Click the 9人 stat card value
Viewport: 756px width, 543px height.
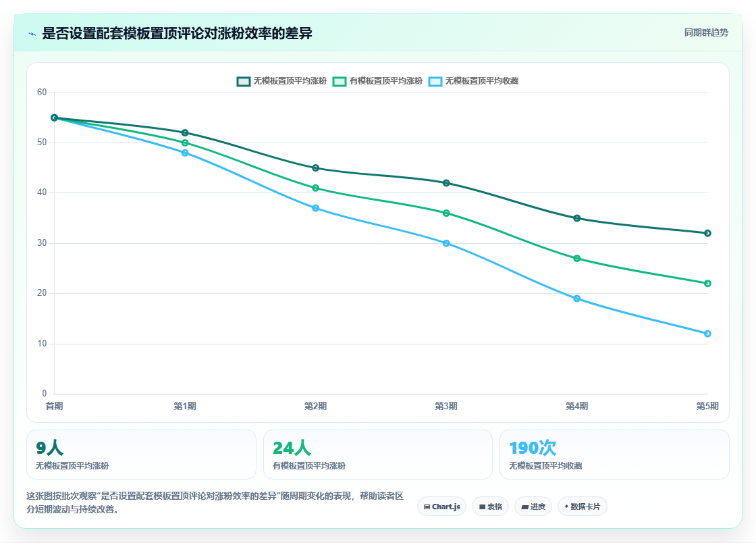(50, 448)
